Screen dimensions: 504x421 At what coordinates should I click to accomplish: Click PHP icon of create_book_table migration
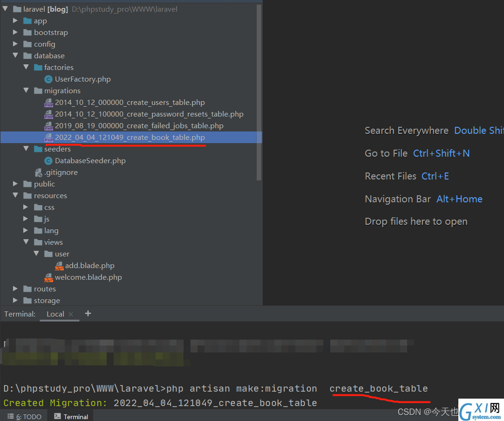(x=48, y=138)
